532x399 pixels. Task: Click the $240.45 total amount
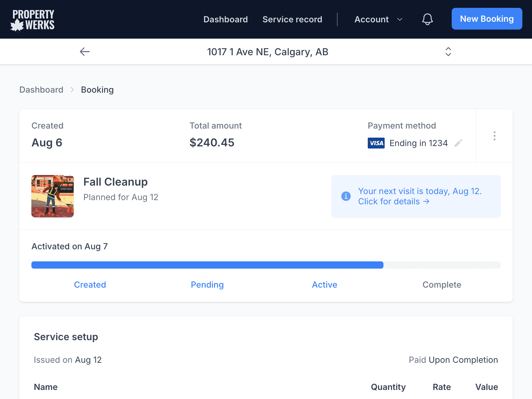coord(212,142)
